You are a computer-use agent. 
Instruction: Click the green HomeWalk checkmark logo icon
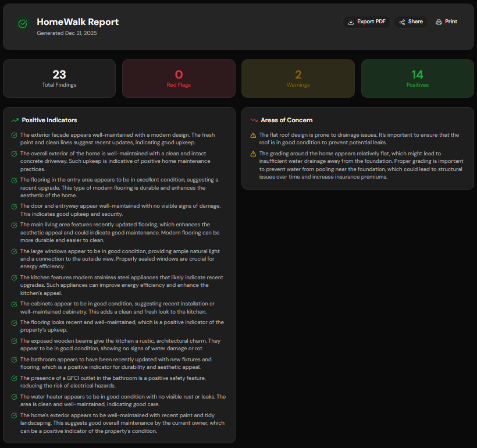(x=22, y=24)
